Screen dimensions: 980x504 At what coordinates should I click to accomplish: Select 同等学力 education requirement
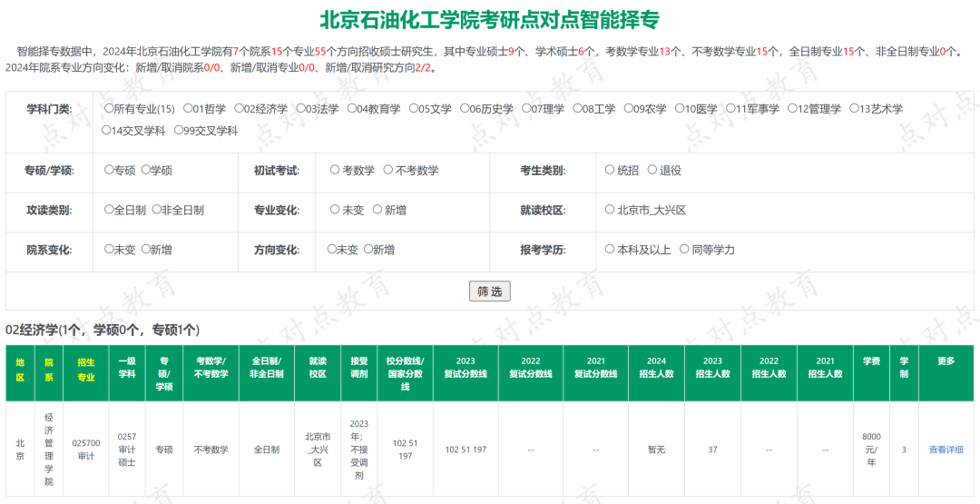684,249
